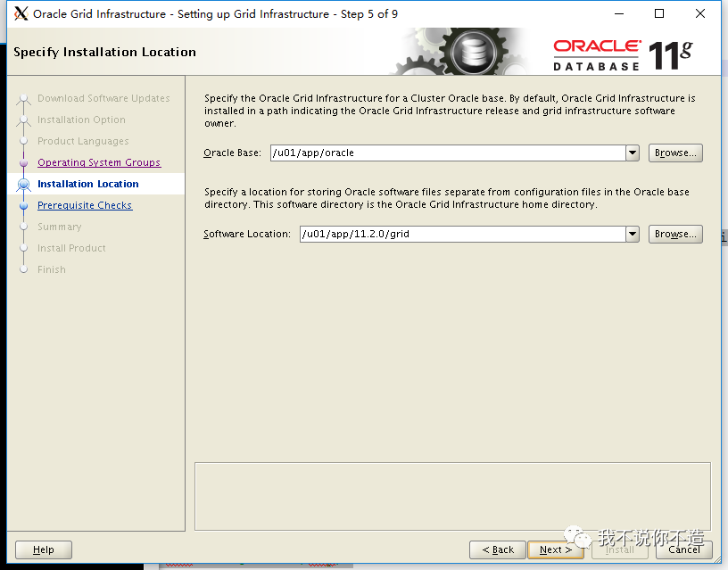Click the Operating System Groups step marker
The image size is (728, 570).
(24, 162)
